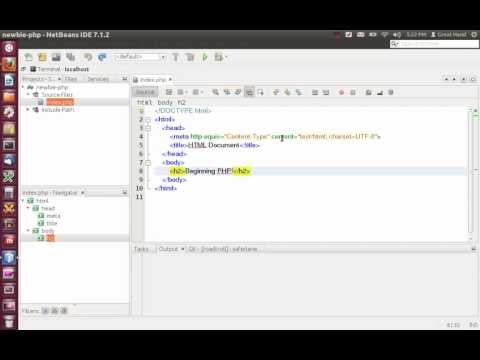Click the Previous Bookmark editor icon
The image size is (480, 360).
tap(276, 92)
